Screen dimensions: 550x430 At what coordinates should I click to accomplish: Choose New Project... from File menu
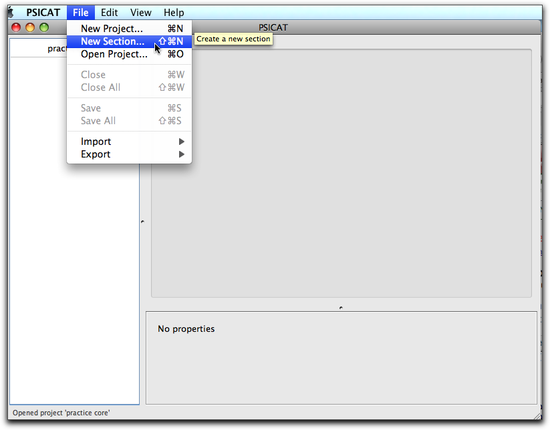coord(129,28)
